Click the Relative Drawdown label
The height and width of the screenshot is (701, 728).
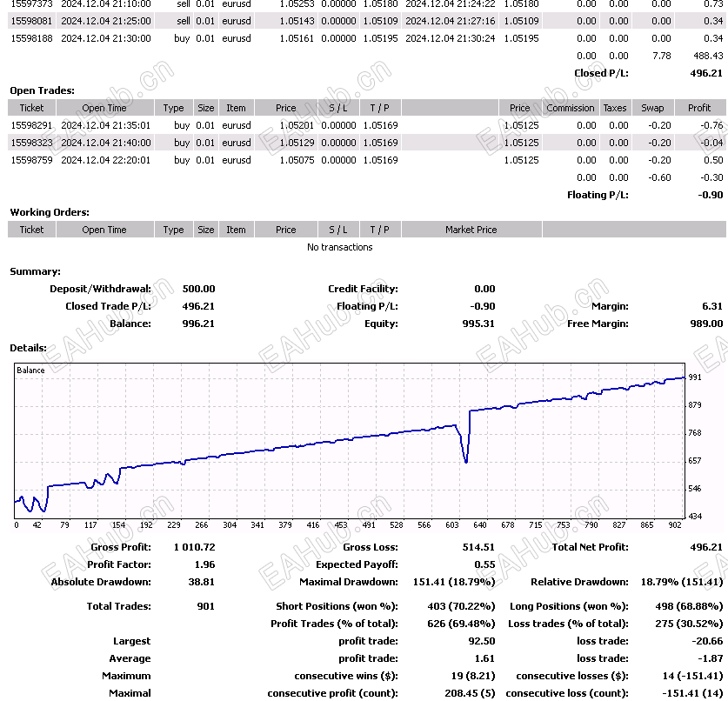tap(579, 582)
